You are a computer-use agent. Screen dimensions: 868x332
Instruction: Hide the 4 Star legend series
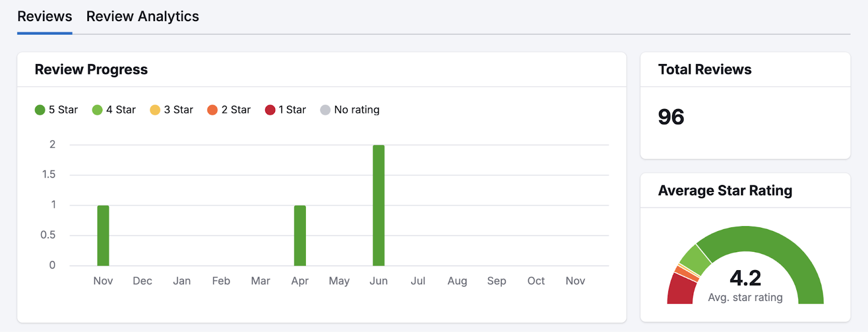(x=114, y=110)
